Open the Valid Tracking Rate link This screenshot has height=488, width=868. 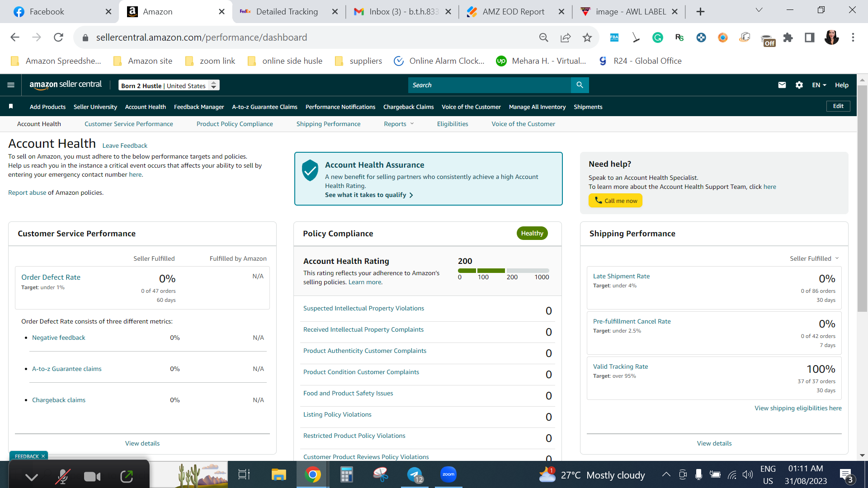620,366
